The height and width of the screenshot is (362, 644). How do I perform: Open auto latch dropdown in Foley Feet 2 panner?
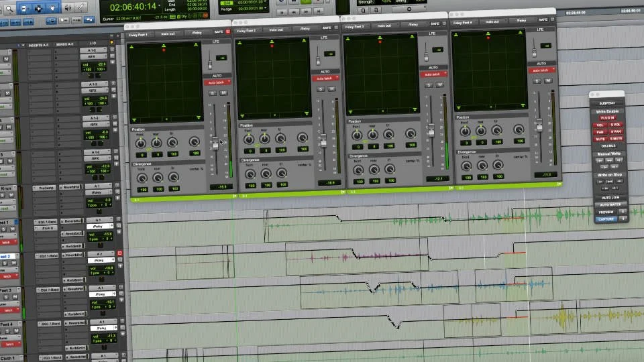(325, 78)
